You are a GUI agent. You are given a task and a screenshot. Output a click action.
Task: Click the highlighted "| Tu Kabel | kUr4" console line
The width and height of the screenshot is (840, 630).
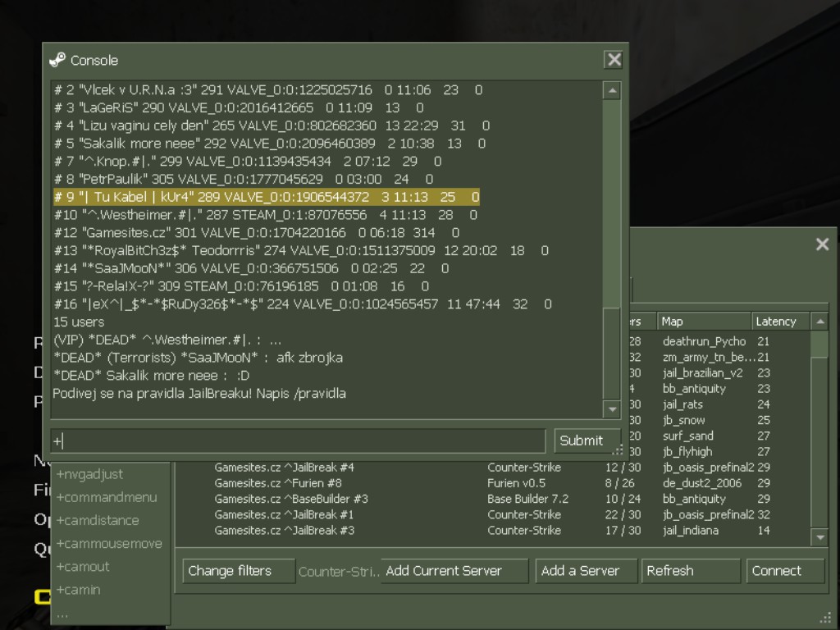pyautogui.click(x=267, y=197)
